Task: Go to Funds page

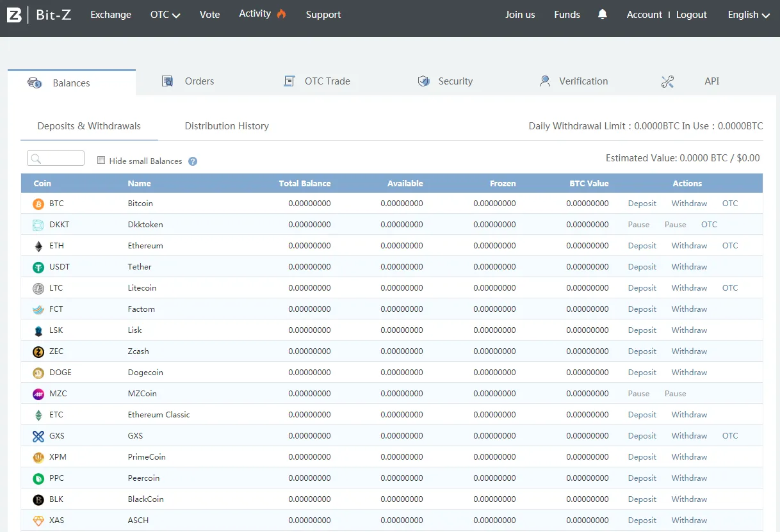Action: 567,15
